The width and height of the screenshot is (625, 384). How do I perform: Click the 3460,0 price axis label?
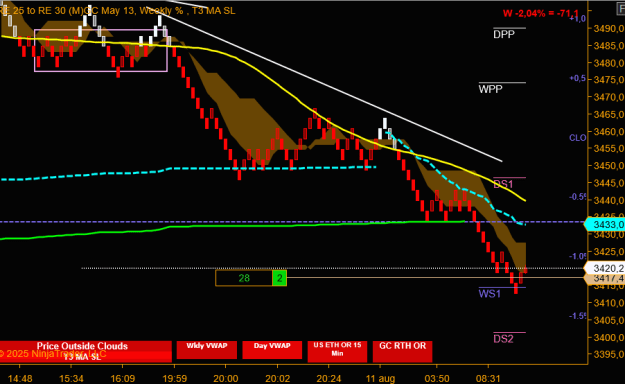point(609,131)
